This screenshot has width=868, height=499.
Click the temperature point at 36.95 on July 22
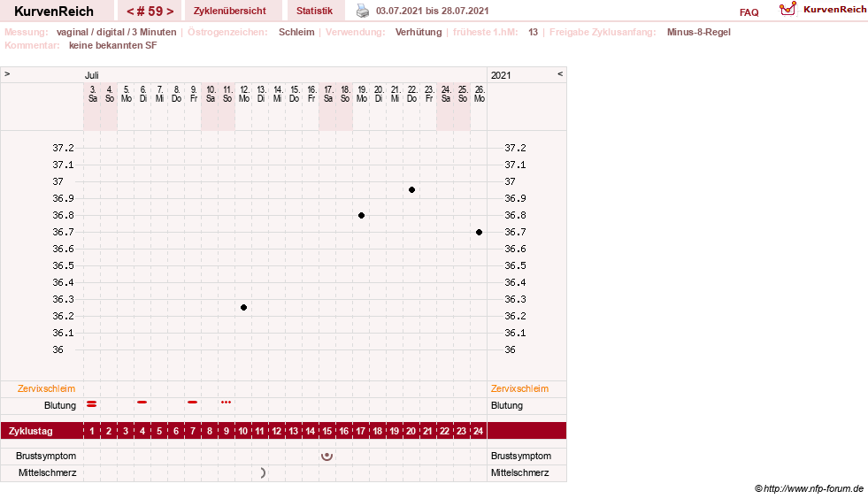pos(411,190)
